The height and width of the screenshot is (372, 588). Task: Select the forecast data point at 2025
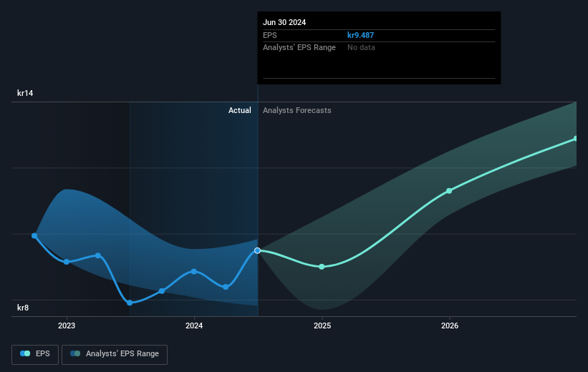322,267
